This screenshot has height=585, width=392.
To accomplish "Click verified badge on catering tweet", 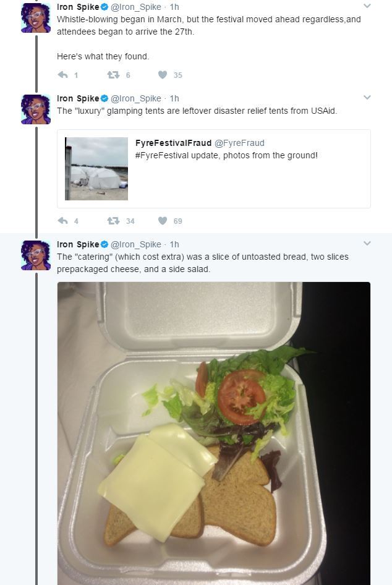I will 104,244.
